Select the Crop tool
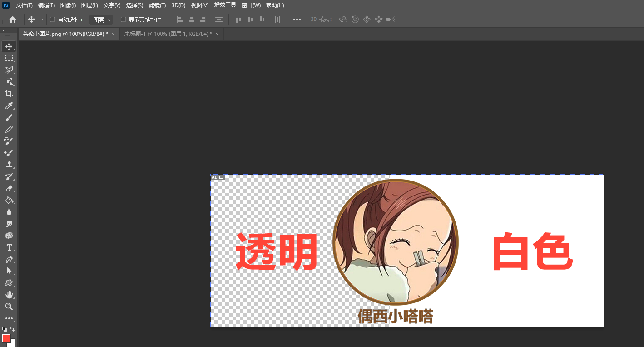 click(9, 94)
